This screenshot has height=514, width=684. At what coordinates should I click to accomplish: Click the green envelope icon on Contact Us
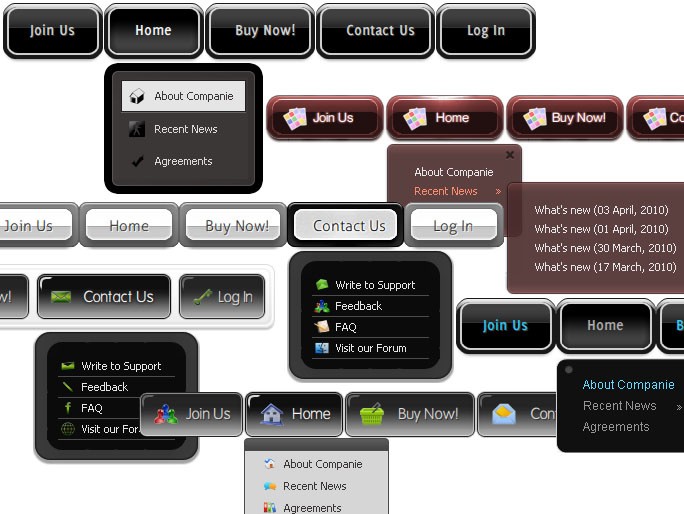[x=62, y=297]
